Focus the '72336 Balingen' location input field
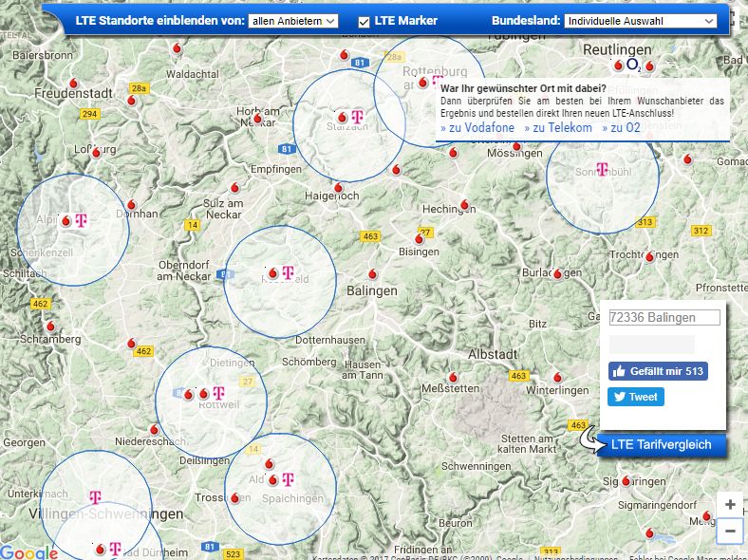 [x=664, y=318]
